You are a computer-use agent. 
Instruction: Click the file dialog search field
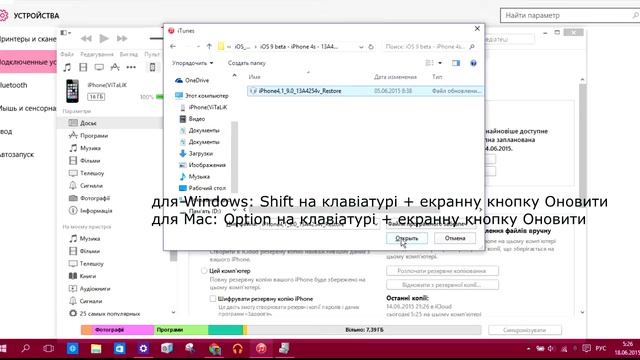pos(430,47)
